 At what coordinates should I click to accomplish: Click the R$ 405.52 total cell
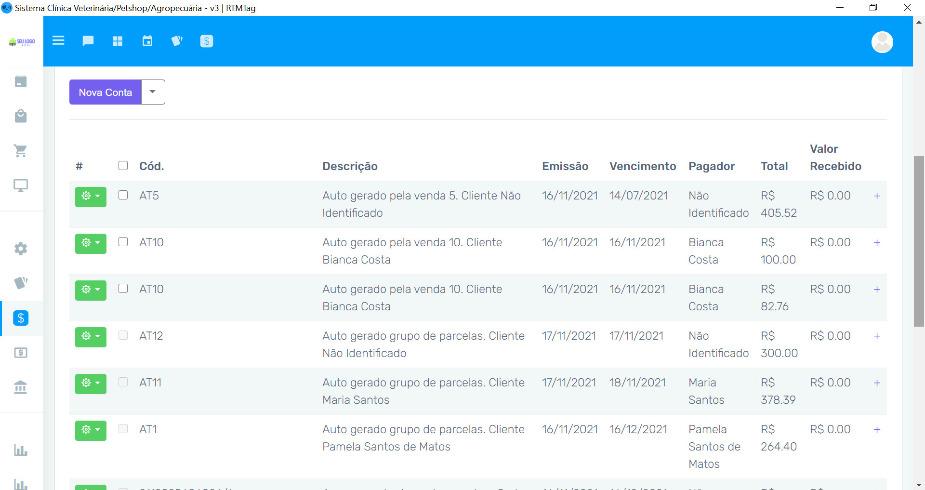779,204
